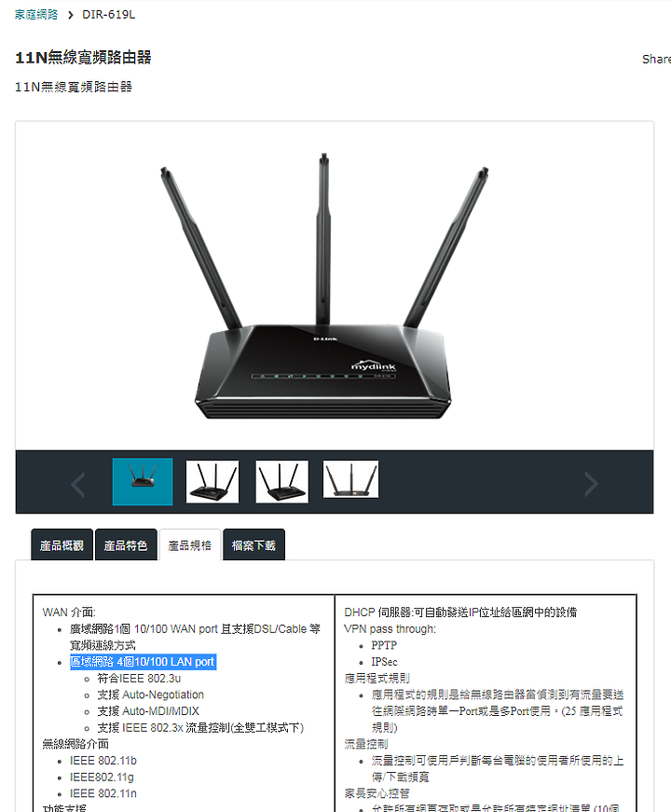Click the DIR-619L breadcrumb item
Image resolution: width=671 pixels, height=812 pixels.
109,15
